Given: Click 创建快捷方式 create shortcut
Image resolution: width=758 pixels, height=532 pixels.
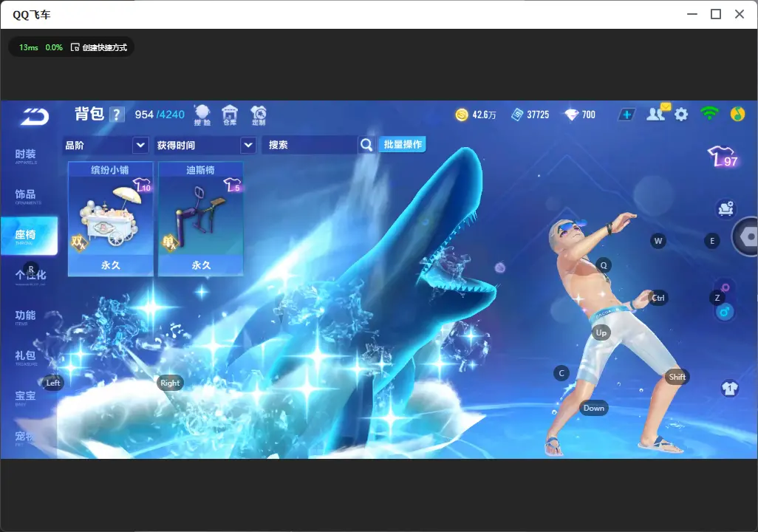Looking at the screenshot, I should (x=99, y=47).
